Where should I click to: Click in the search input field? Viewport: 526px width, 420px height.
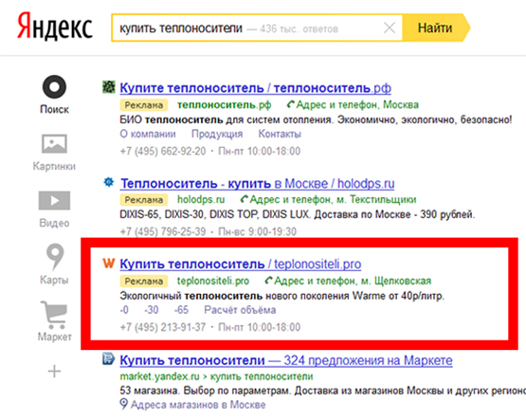click(x=257, y=27)
